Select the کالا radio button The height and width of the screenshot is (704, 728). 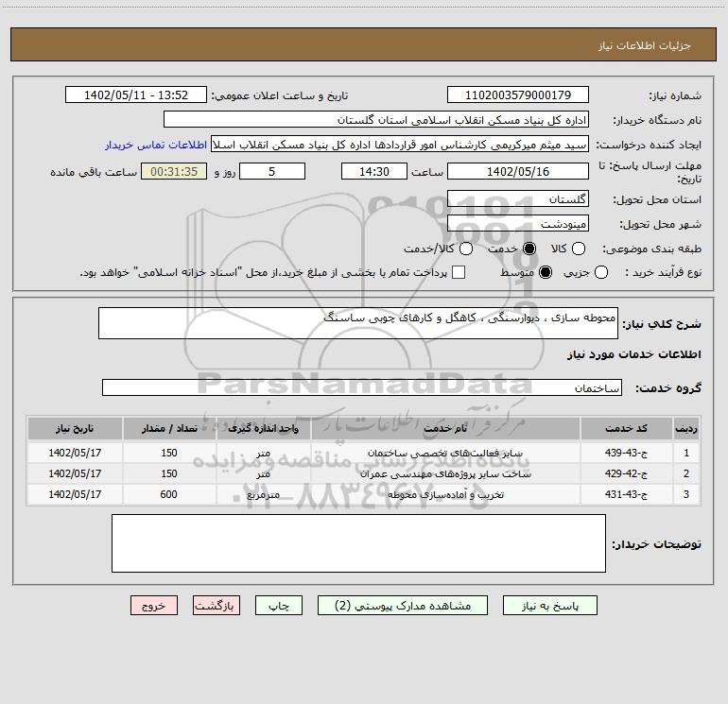point(578,249)
